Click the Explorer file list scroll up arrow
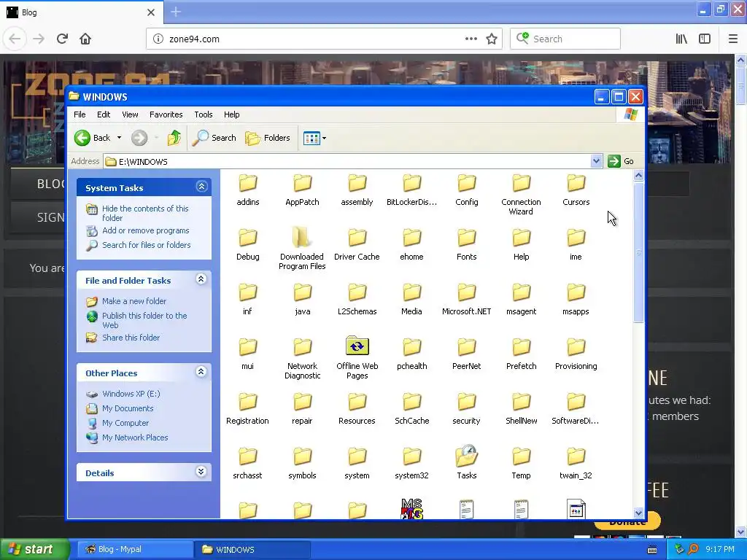 pyautogui.click(x=638, y=176)
